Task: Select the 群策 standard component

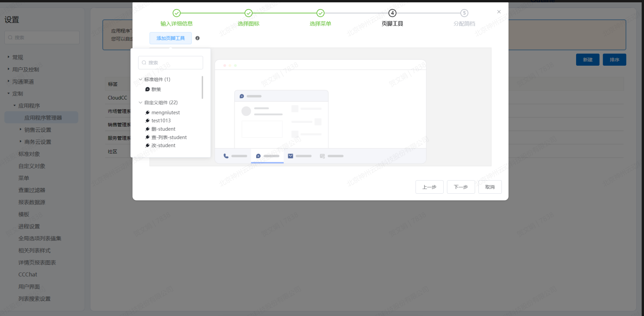Action: point(156,89)
